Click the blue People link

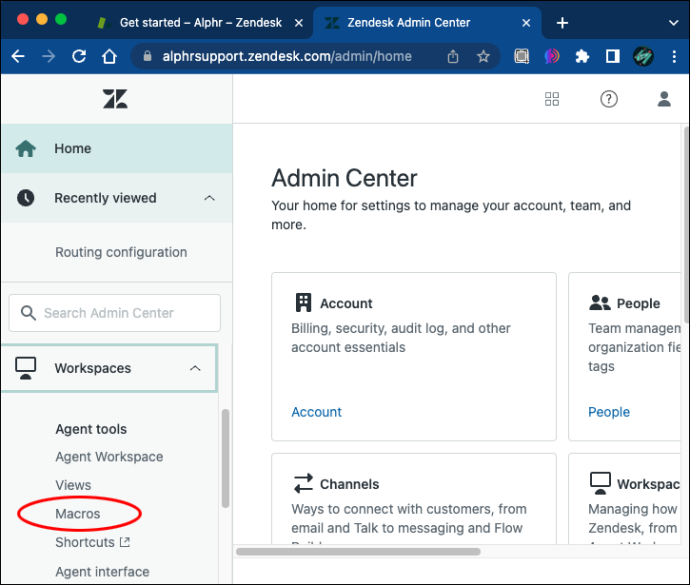609,412
